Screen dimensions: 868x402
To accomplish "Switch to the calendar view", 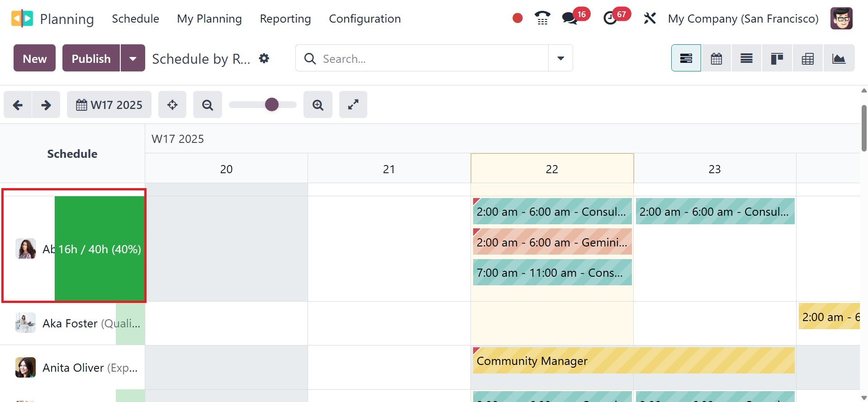I will pyautogui.click(x=716, y=58).
